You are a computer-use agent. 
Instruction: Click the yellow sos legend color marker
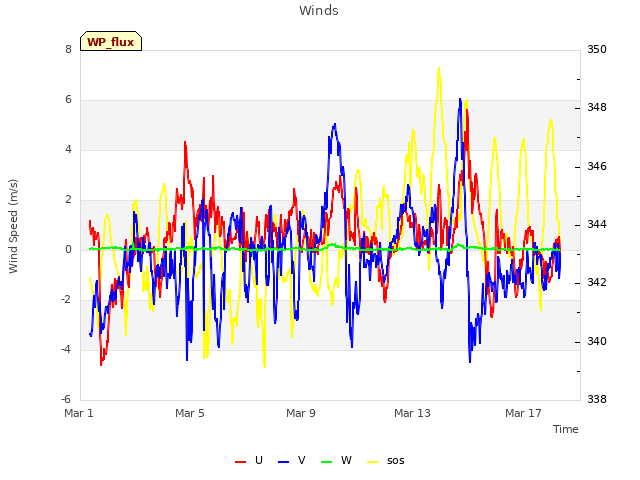click(x=372, y=462)
